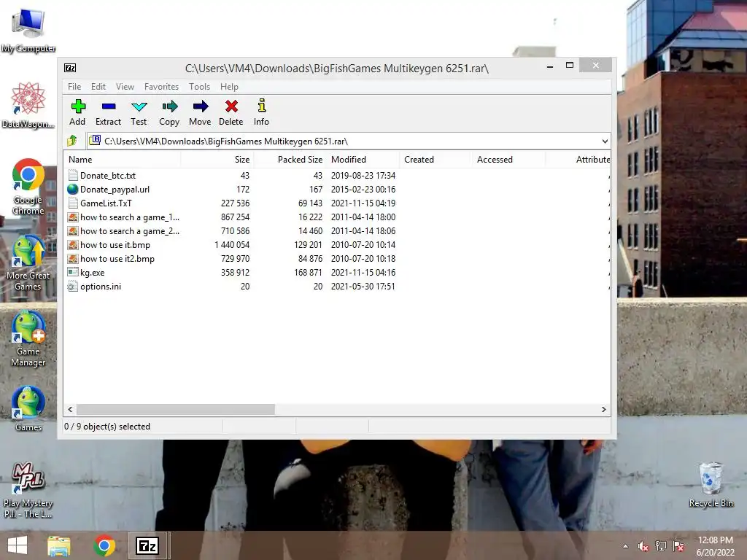Expand the address path dropdown
This screenshot has width=747, height=560.
pyautogui.click(x=605, y=141)
